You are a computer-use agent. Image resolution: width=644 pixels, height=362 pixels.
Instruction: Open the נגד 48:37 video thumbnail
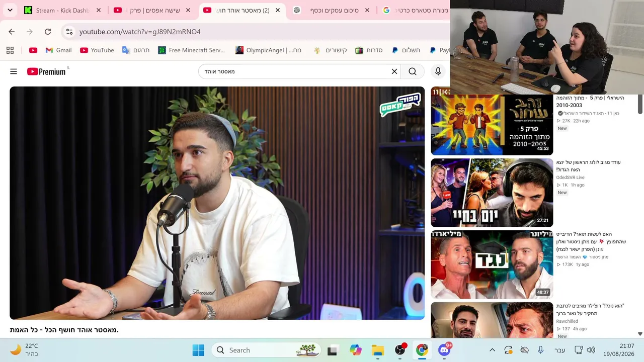[x=492, y=264]
